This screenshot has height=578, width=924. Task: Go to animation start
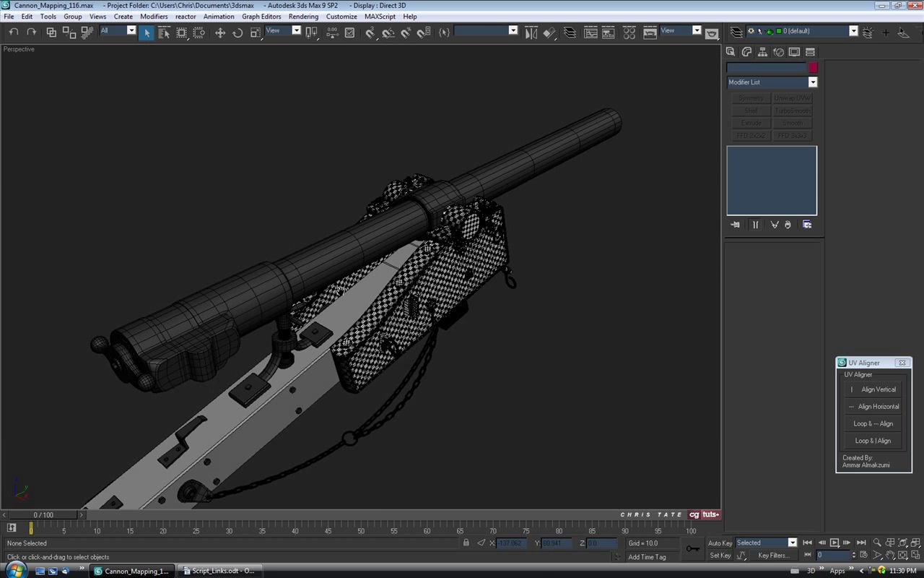coord(808,543)
